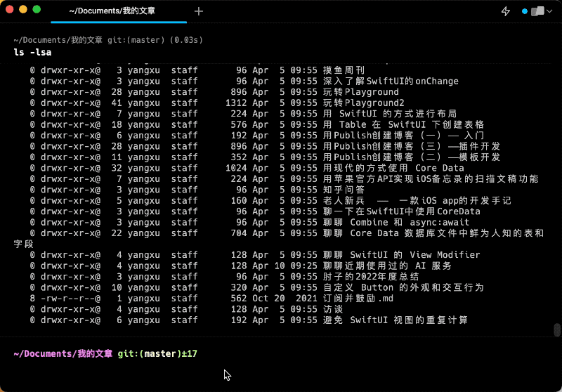Image resolution: width=562 pixels, height=392 pixels.
Task: Select the ls -lsa command block
Action: (x=32, y=52)
